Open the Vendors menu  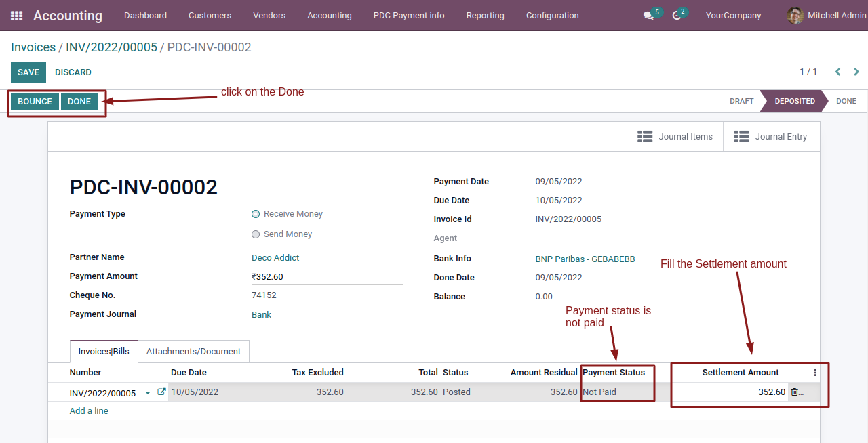click(x=269, y=16)
